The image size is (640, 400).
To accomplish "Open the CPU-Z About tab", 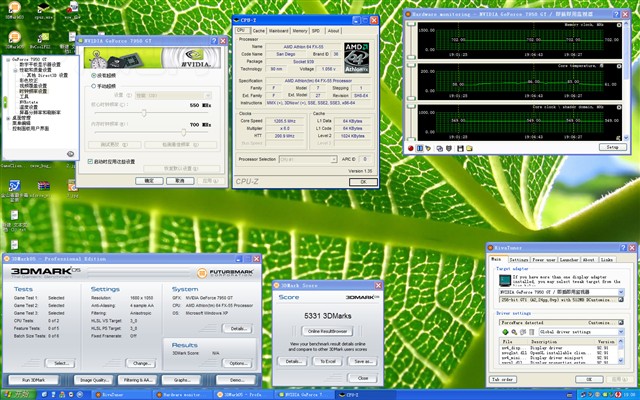I will point(333,31).
